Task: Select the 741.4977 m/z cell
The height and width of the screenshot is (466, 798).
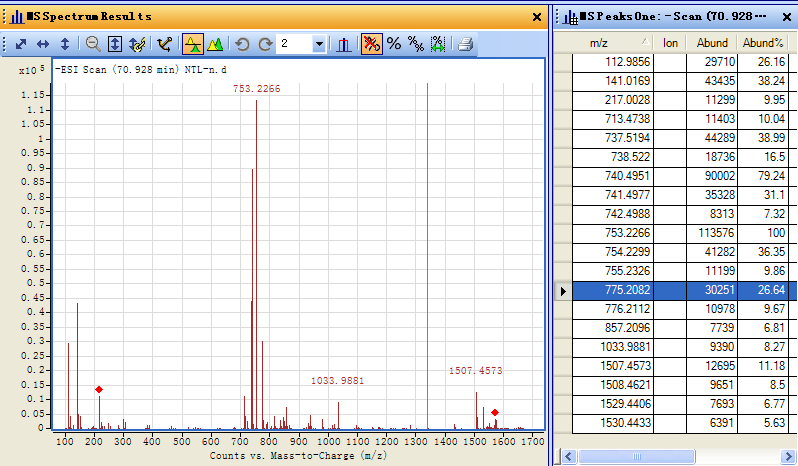Action: 613,195
